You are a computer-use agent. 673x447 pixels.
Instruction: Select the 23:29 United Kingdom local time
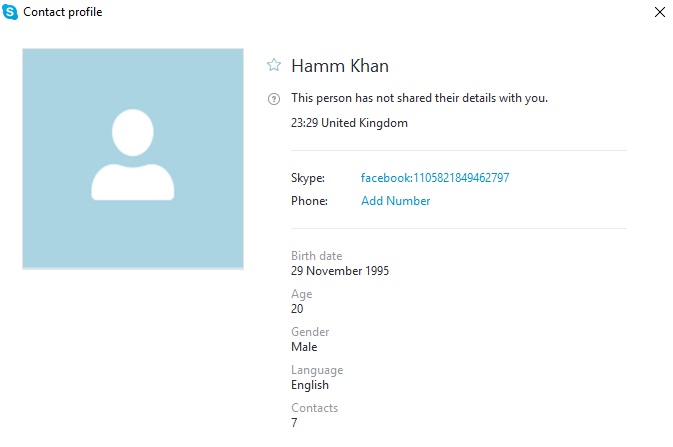point(349,123)
